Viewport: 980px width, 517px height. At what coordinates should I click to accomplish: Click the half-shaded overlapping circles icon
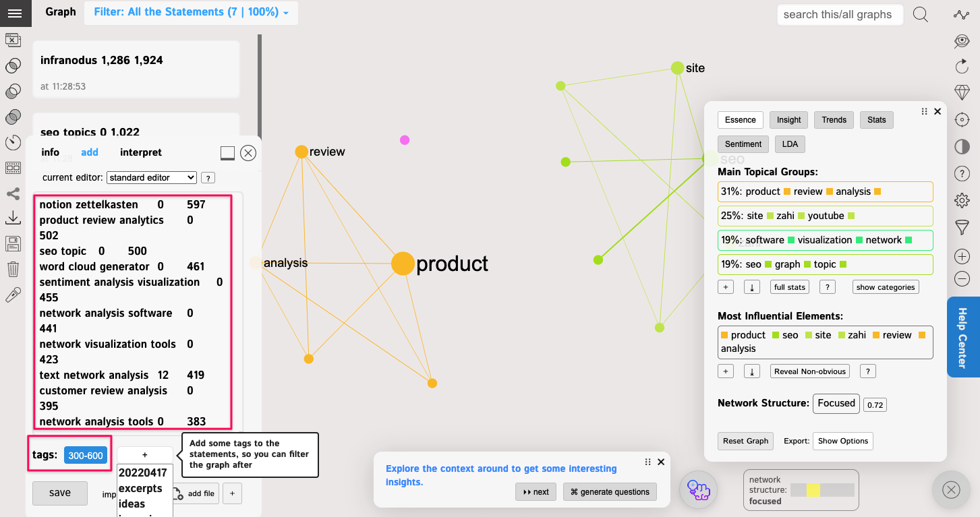point(13,91)
